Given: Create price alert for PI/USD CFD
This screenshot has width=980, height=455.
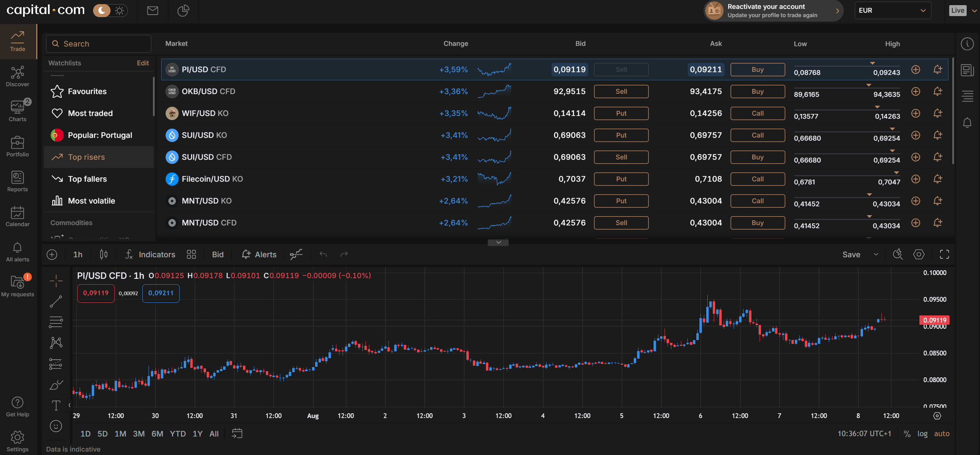Looking at the screenshot, I should pyautogui.click(x=938, y=70).
